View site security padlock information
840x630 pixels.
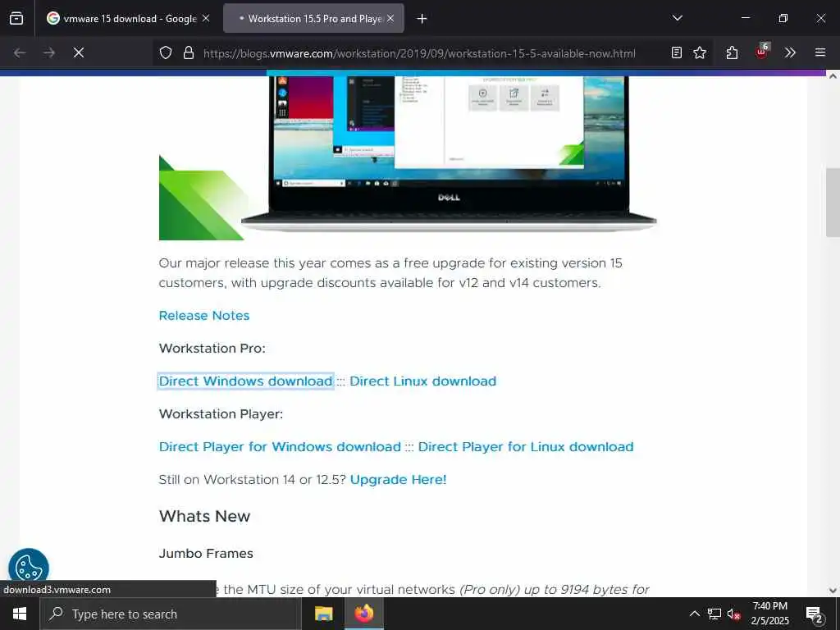pos(189,53)
